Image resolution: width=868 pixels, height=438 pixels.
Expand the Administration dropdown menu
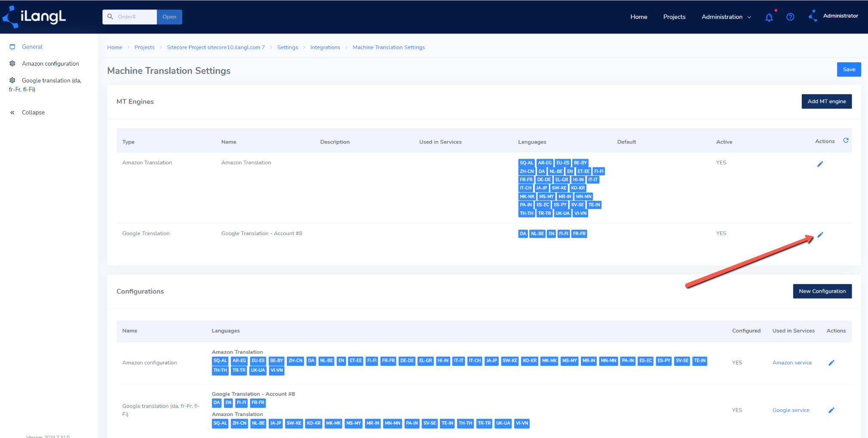(726, 17)
